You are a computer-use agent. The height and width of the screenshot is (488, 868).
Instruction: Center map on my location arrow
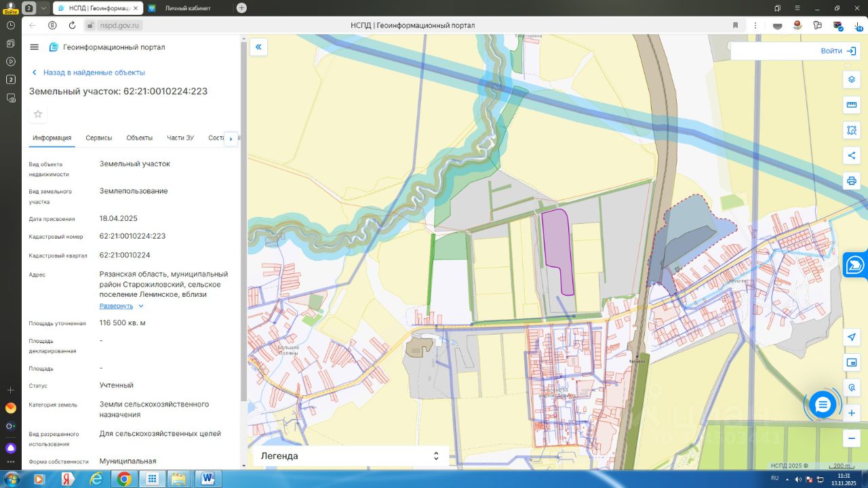click(852, 338)
